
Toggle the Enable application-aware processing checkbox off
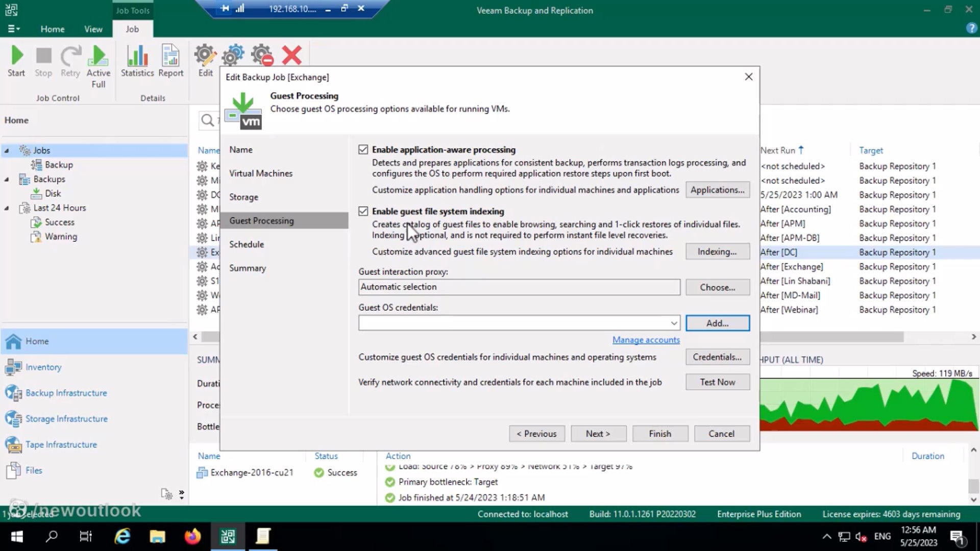(363, 149)
